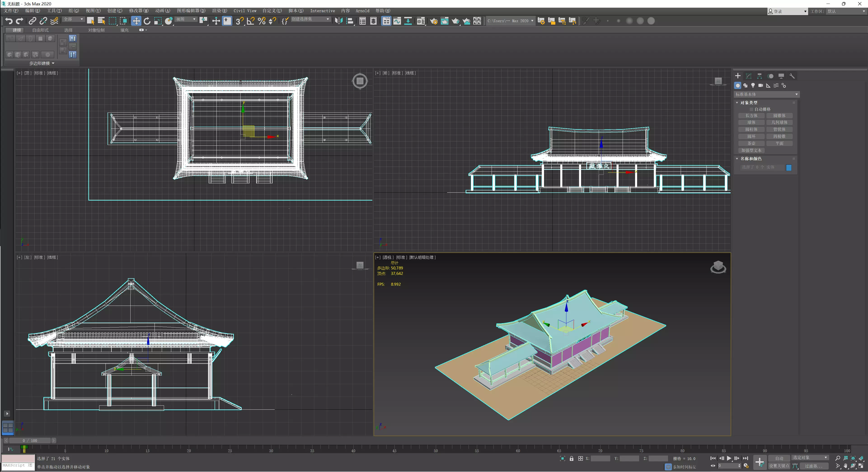868x472 pixels.
Task: Open project path dropdown C:\Users
Action: (x=511, y=21)
